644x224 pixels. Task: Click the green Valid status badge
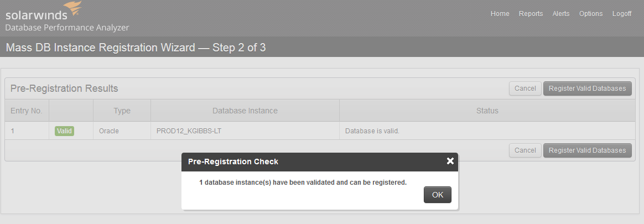pyautogui.click(x=64, y=131)
